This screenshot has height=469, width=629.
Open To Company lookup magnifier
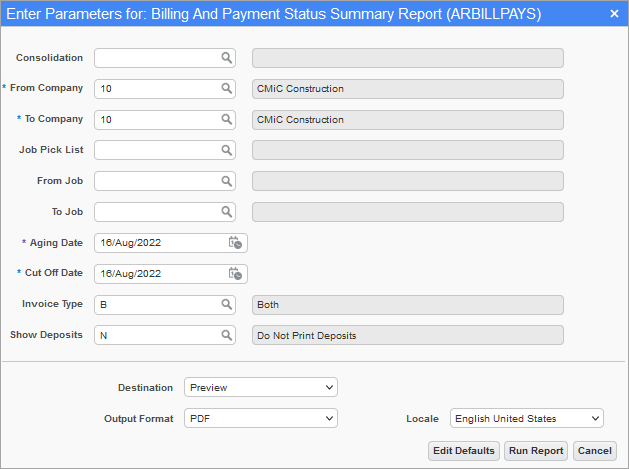(x=227, y=120)
